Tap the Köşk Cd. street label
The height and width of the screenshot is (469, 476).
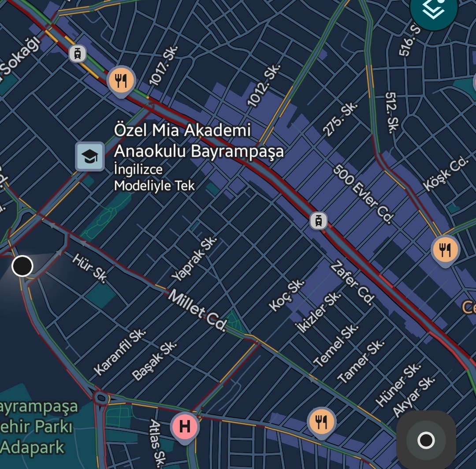pos(445,174)
